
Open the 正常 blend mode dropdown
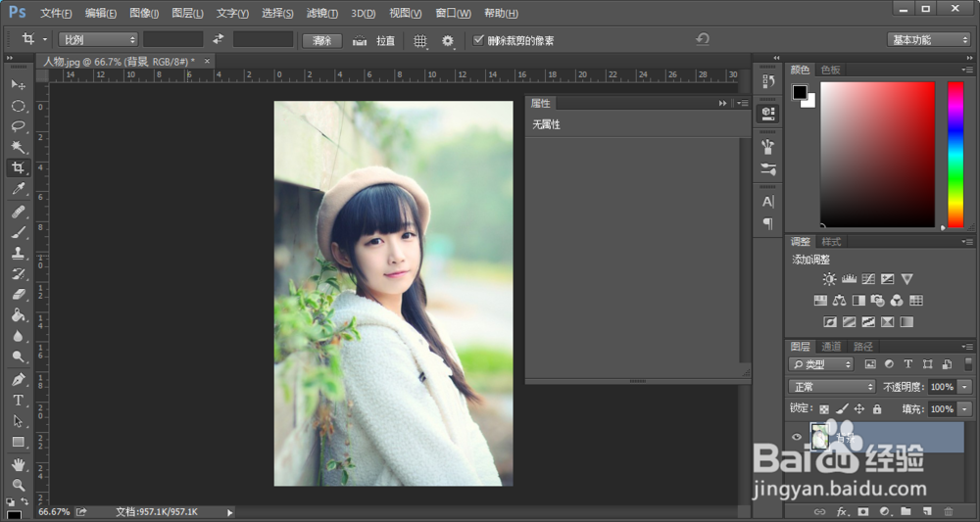tap(832, 387)
